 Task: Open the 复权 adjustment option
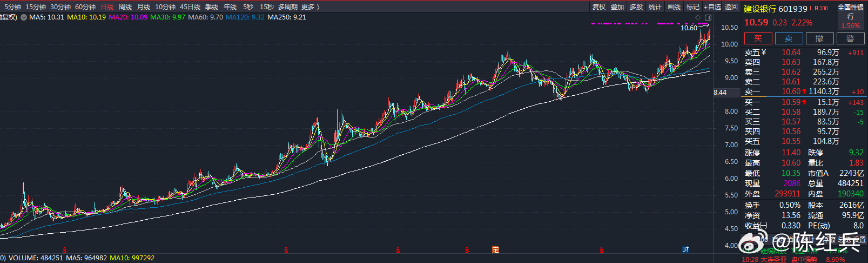pos(598,7)
